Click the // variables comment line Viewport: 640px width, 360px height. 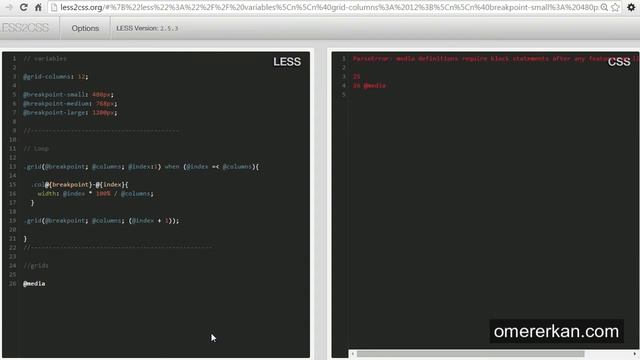point(45,59)
